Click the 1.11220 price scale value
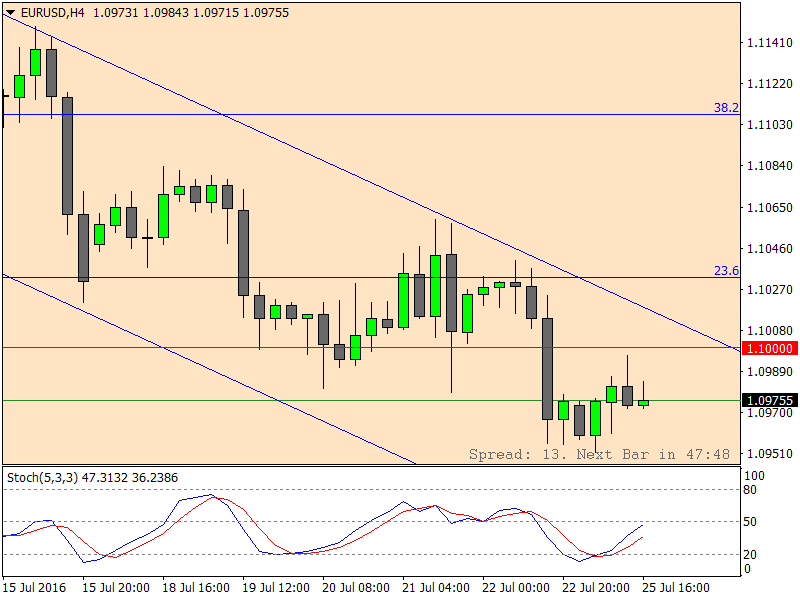Viewport: 800px width, 600px height. point(770,84)
